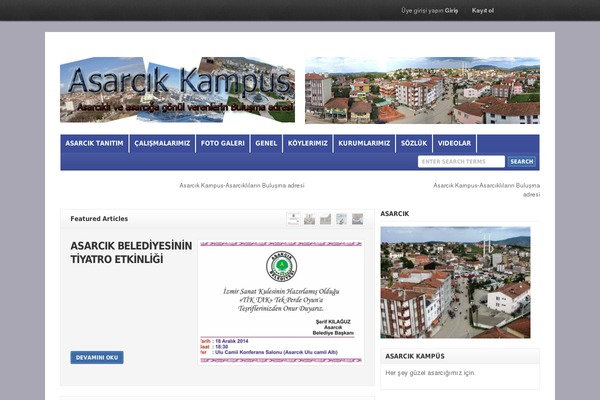Select the fifth featured article thumbnail
Image resolution: width=600 pixels, height=400 pixels.
click(x=357, y=219)
